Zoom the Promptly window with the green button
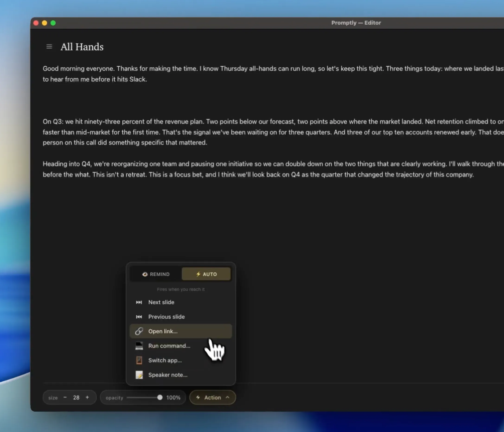Viewport: 504px width, 432px height. [53, 23]
